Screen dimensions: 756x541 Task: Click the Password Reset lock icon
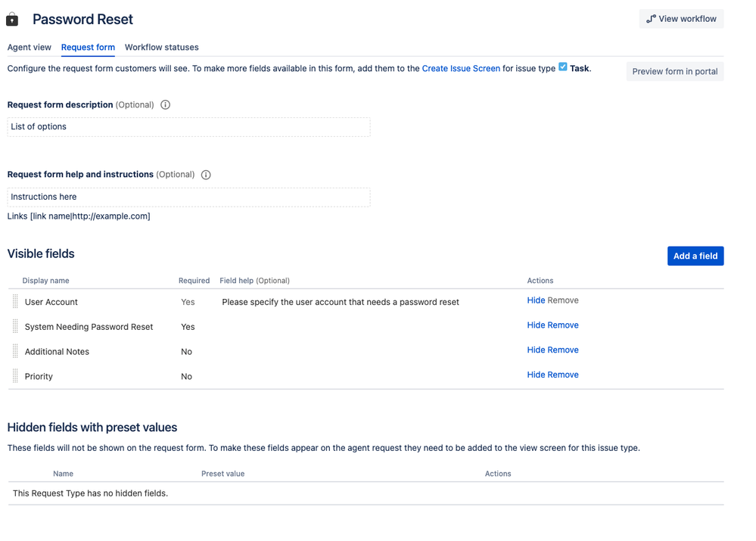coord(12,20)
